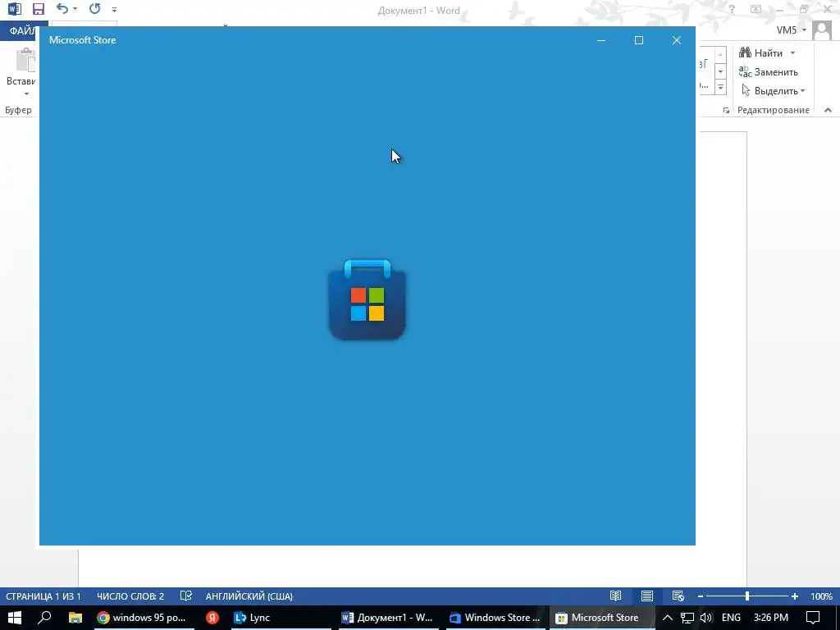840x630 pixels.
Task: Click the Word save icon in quick access toolbar
Action: pyautogui.click(x=38, y=9)
